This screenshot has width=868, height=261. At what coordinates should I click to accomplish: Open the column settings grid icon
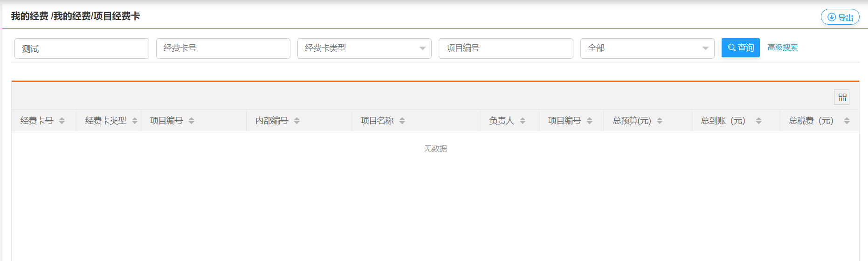tap(841, 97)
